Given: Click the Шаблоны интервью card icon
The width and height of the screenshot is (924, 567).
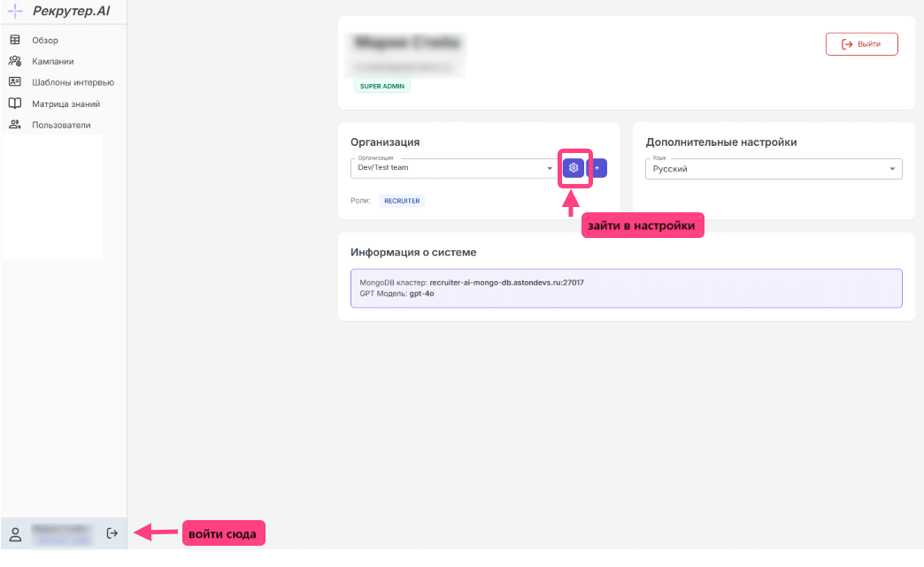Looking at the screenshot, I should click(15, 82).
